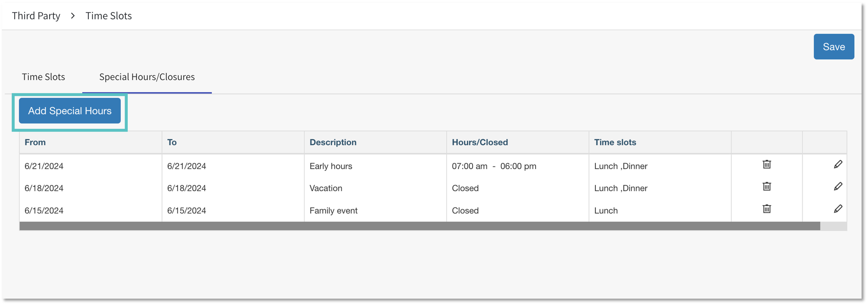Go to Third Party breadcrumb
The height and width of the screenshot is (305, 868).
[x=36, y=16]
